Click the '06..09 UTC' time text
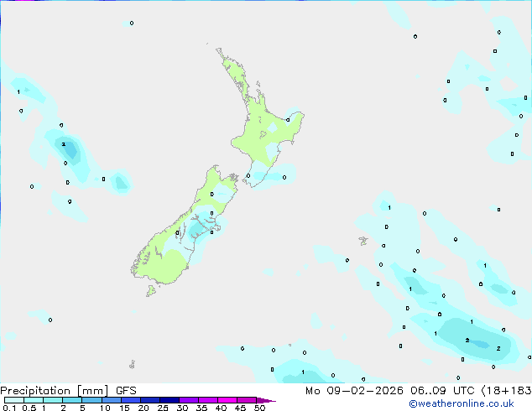The height and width of the screenshot is (411, 532). click(x=442, y=391)
